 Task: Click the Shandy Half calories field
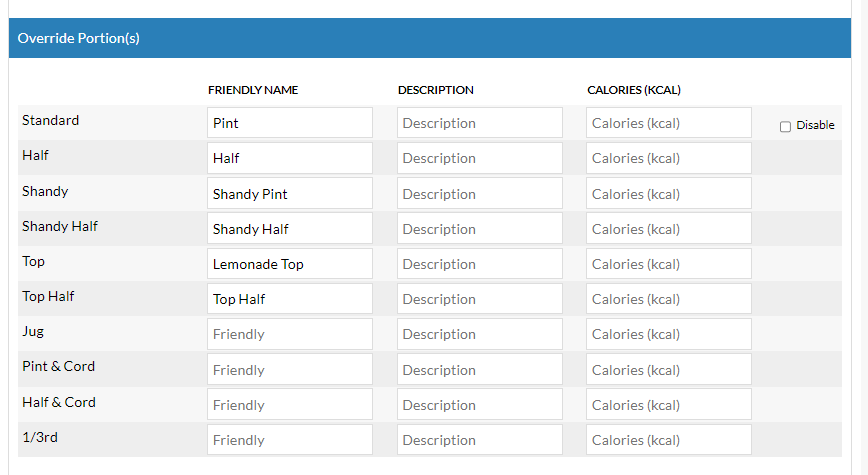(668, 229)
